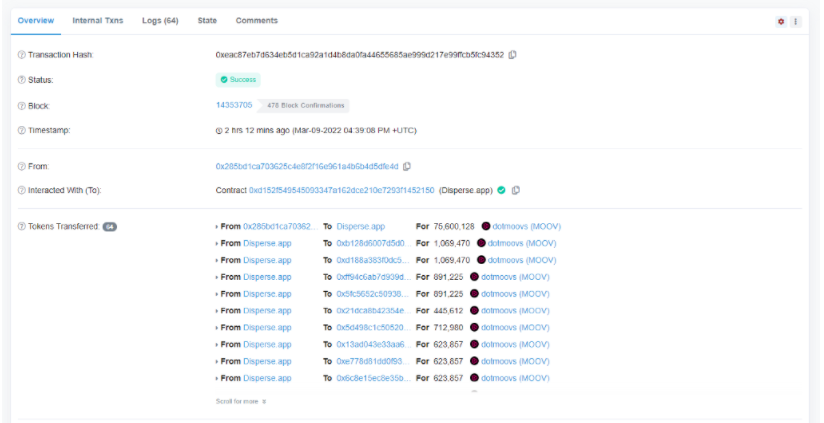Open dotmoovs (MOOV) link in 75,600,128 row
824x423 pixels.
pyautogui.click(x=527, y=226)
